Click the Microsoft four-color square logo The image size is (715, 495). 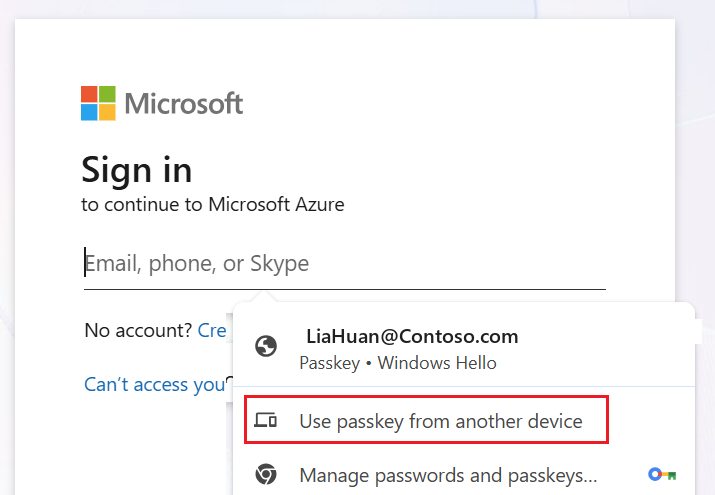pos(98,103)
